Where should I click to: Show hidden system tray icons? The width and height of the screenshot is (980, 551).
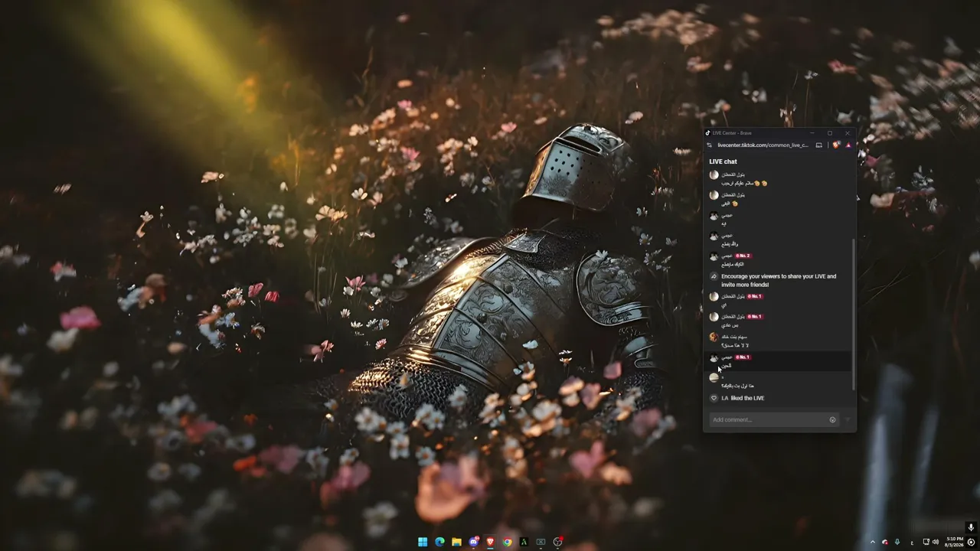(872, 543)
